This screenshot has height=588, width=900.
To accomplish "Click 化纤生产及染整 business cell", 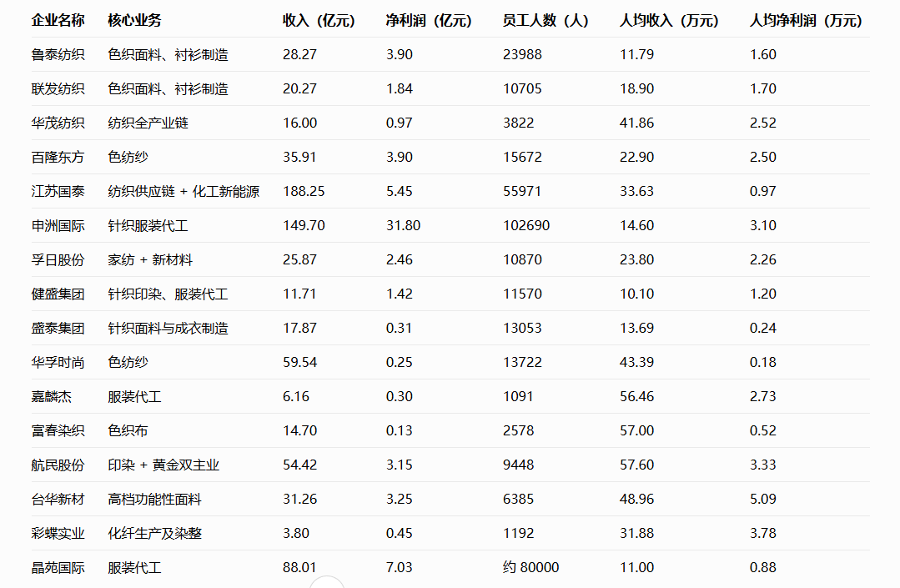I will click(x=155, y=534).
